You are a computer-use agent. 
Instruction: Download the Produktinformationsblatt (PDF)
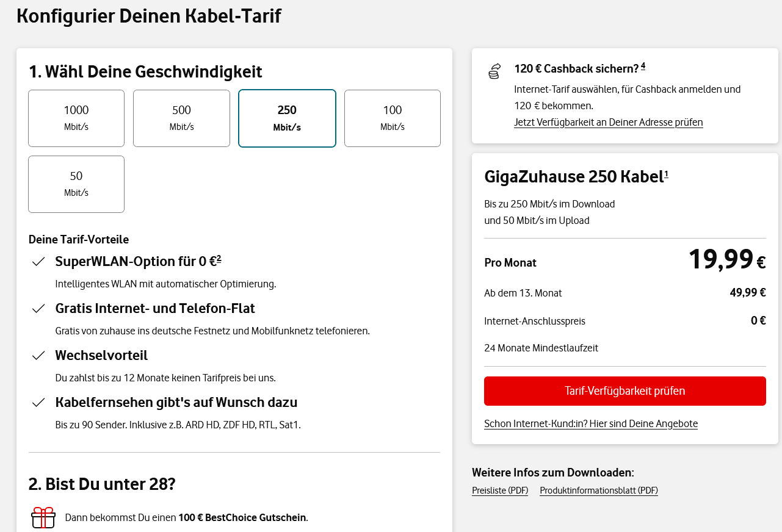pos(599,491)
